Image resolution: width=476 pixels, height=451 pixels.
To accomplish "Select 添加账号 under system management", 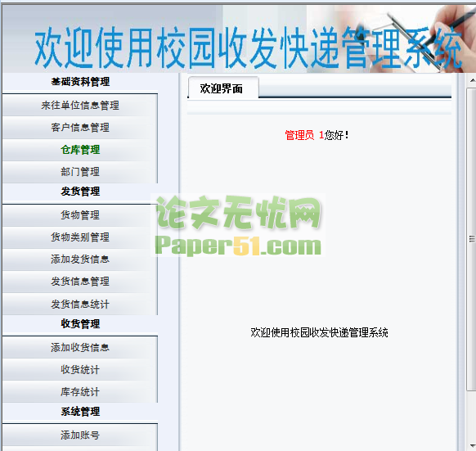I will [80, 435].
